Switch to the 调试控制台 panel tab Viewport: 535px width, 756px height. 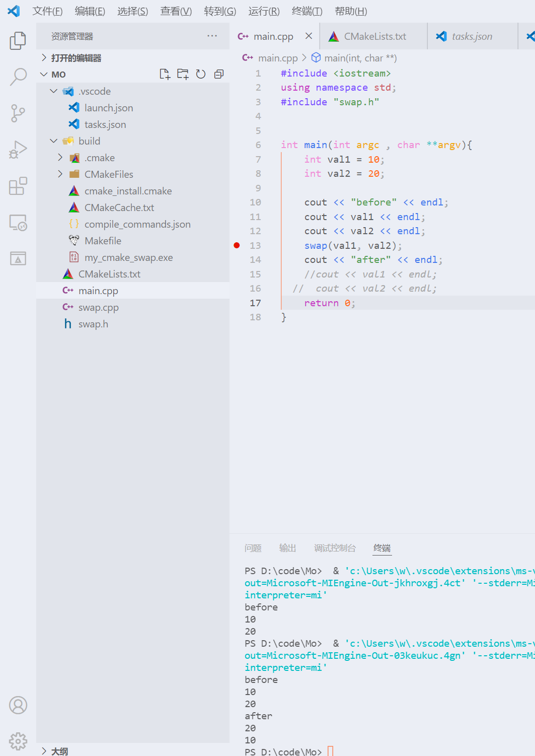click(x=335, y=548)
